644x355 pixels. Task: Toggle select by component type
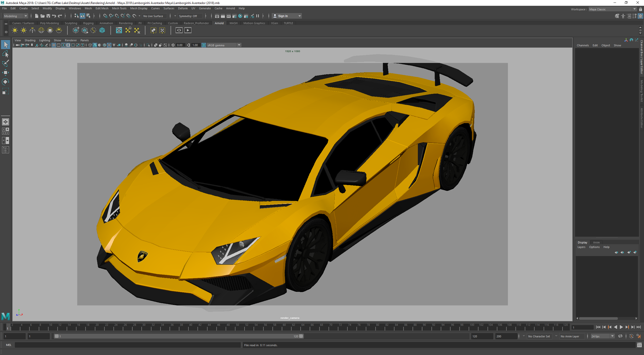point(88,16)
